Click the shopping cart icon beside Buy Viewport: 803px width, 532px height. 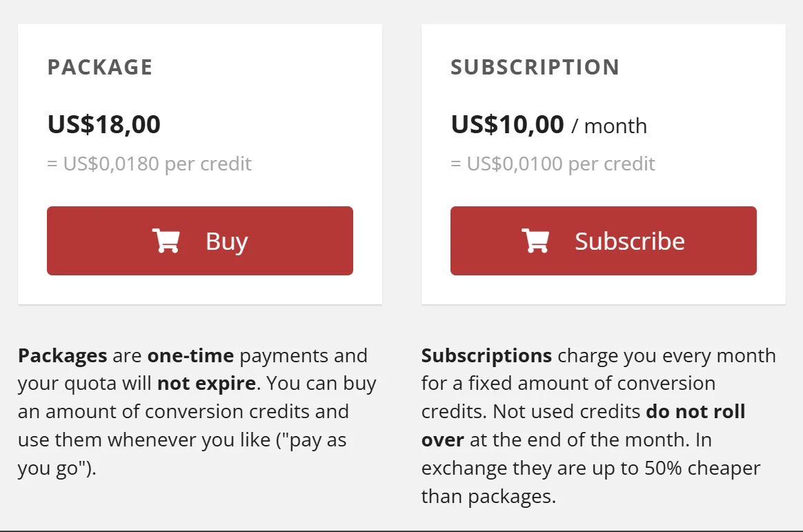(166, 241)
